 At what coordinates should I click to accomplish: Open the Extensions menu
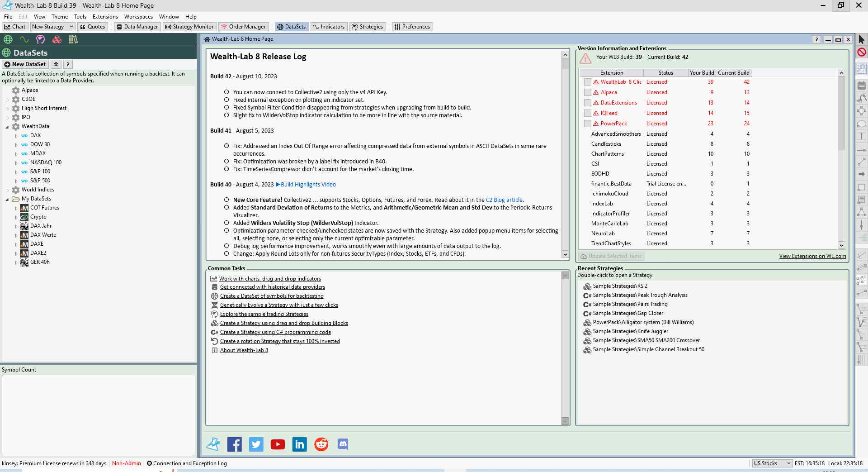pos(105,16)
